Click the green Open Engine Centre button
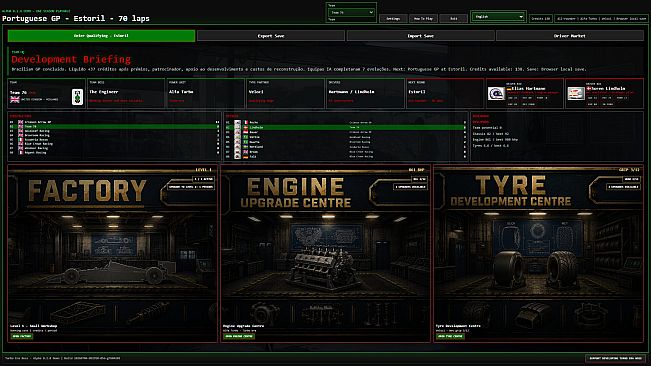 239,336
